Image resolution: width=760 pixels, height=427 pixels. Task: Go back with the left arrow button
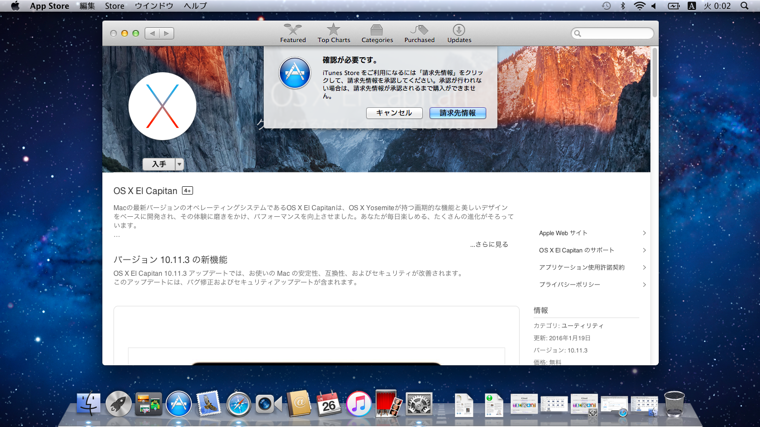(152, 33)
